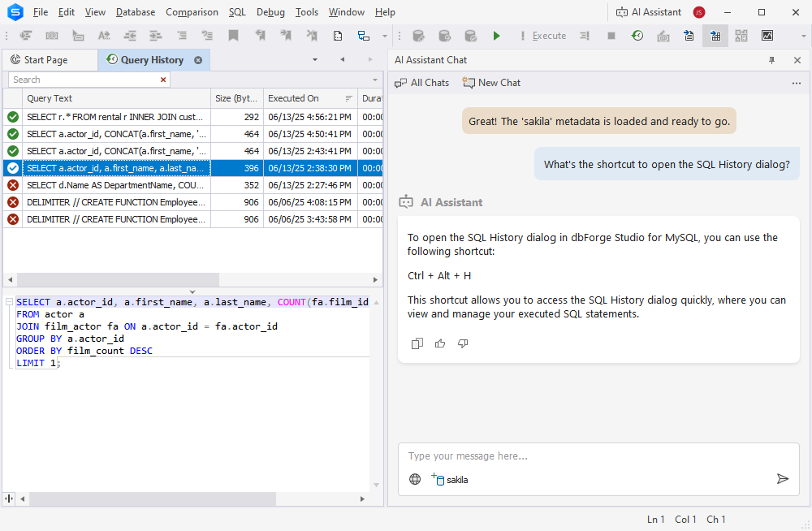Viewport: 812px width, 531px height.
Task: Send the chat message with the arrow icon
Action: tap(782, 479)
